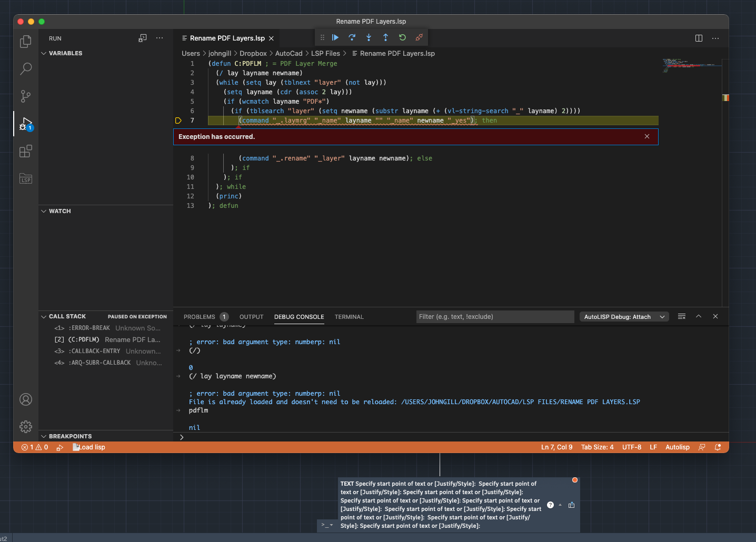756x542 pixels.
Task: Collapse the WATCH section
Action: click(59, 211)
